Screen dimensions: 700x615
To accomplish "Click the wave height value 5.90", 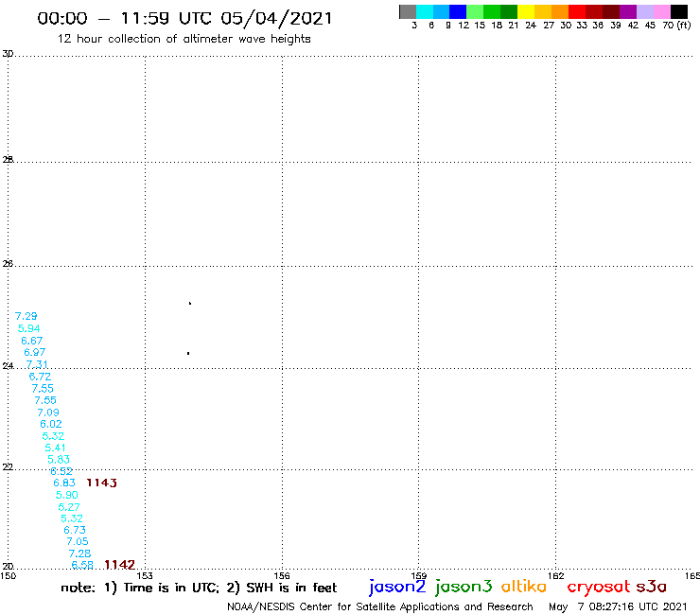I will pyautogui.click(x=67, y=495).
